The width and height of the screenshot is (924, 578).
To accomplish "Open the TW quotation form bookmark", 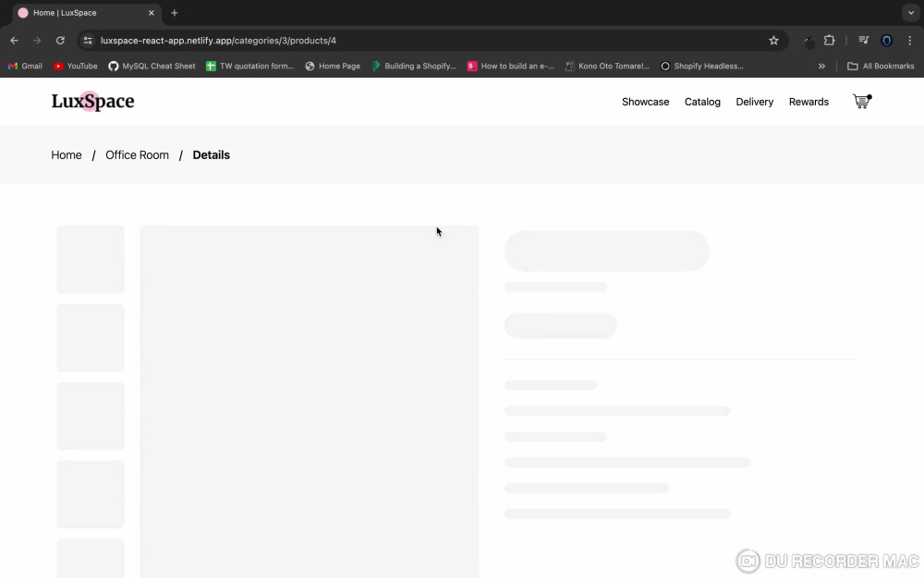I will click(249, 66).
